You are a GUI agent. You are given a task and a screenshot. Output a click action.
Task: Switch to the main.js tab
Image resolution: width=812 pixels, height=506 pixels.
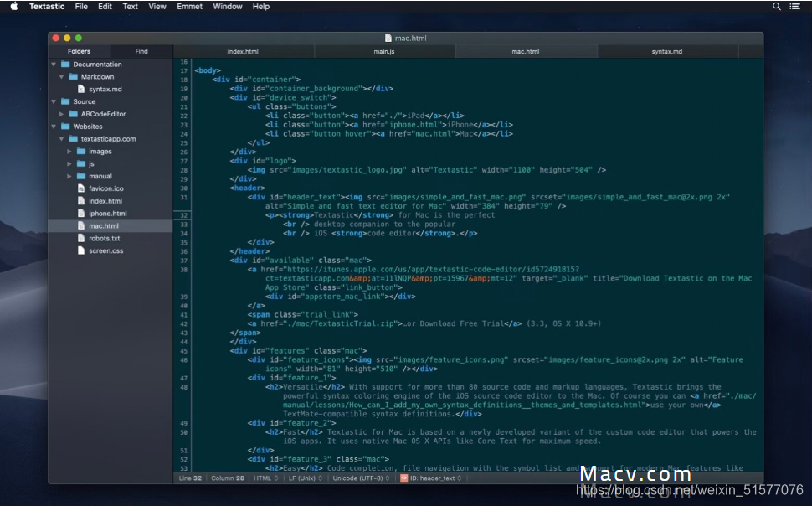click(x=384, y=51)
